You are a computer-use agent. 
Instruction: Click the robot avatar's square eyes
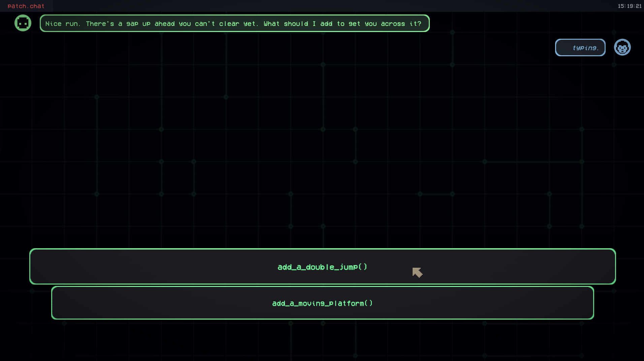(23, 23)
